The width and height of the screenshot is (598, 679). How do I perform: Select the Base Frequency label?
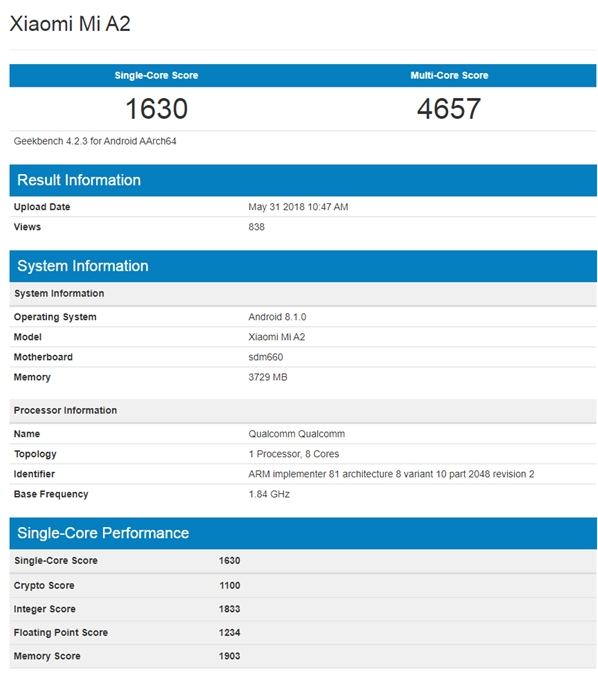pos(51,494)
